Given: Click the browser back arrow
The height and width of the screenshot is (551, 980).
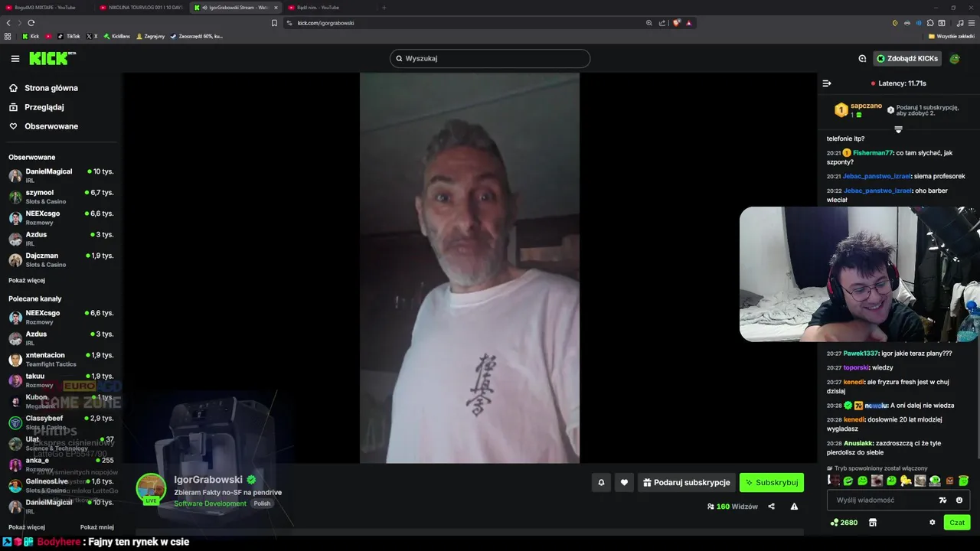Looking at the screenshot, I should (x=9, y=23).
